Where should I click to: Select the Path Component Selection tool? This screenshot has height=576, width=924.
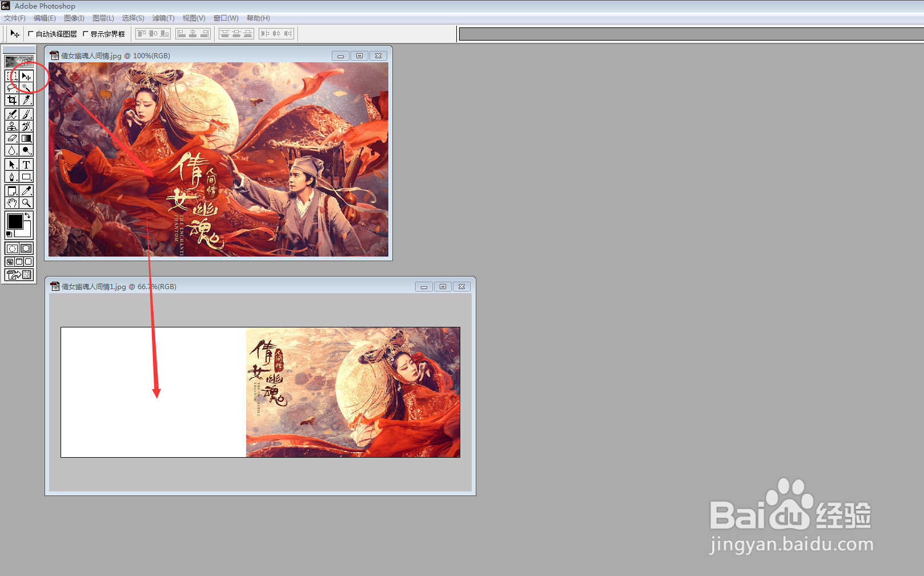(12, 165)
